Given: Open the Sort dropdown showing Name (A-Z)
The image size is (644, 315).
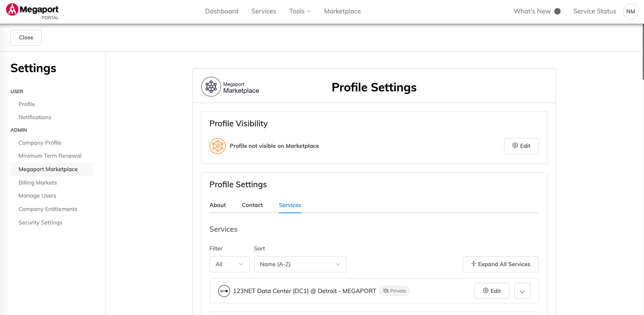Looking at the screenshot, I should (x=300, y=264).
